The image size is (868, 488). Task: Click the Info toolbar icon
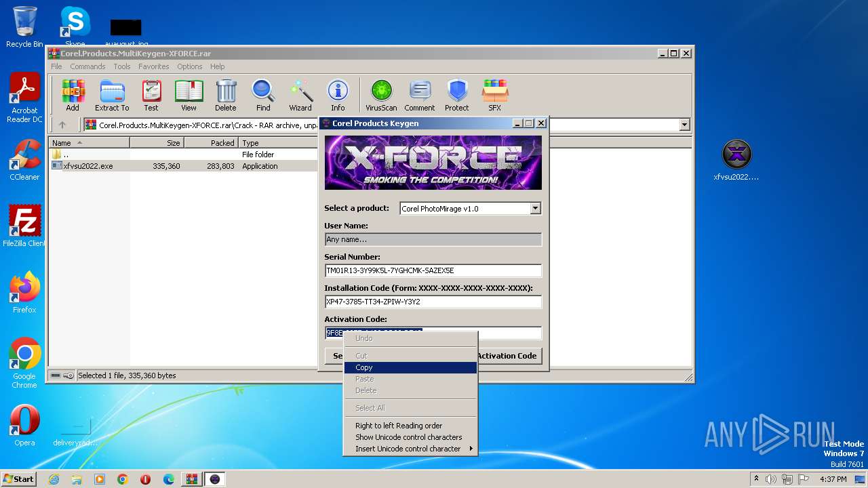338,95
